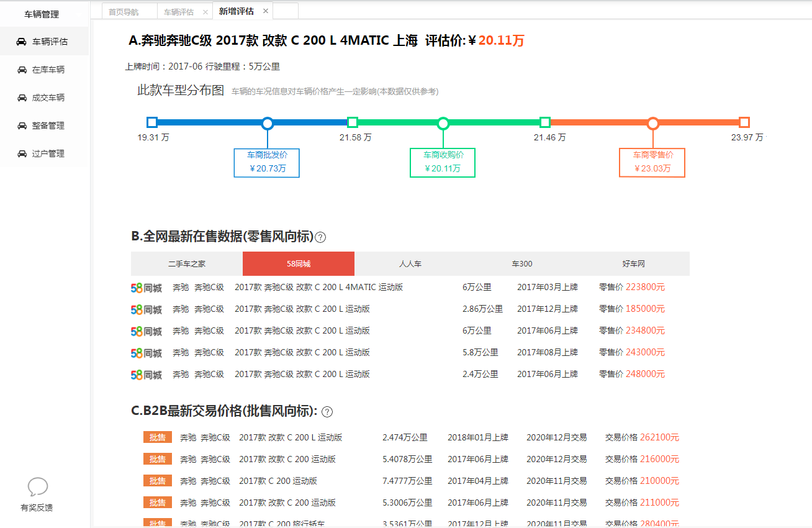Image resolution: width=812 pixels, height=528 pixels.
Task: Switch to the 首页导航 tab
Action: (124, 12)
